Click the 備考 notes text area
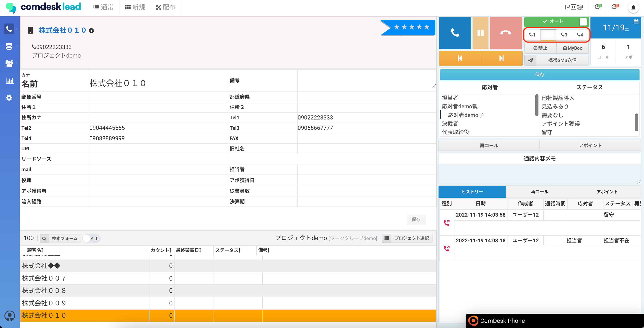 pos(367,81)
